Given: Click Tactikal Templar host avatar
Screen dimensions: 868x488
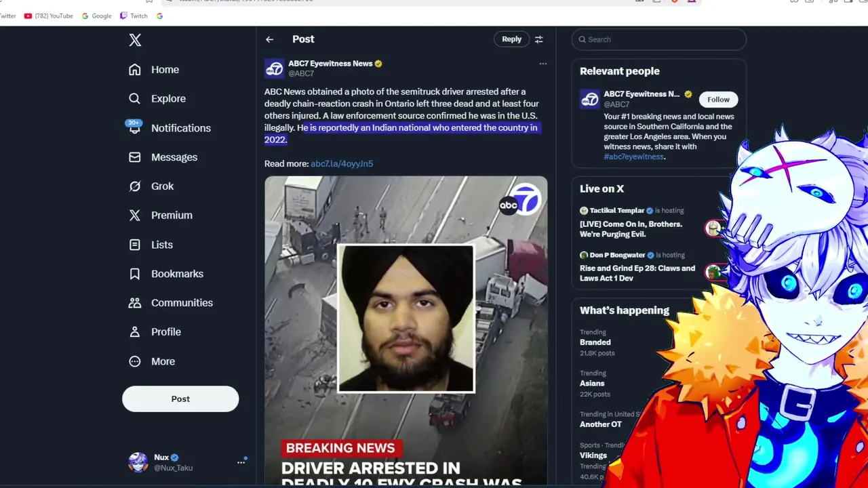Looking at the screenshot, I should (x=583, y=211).
